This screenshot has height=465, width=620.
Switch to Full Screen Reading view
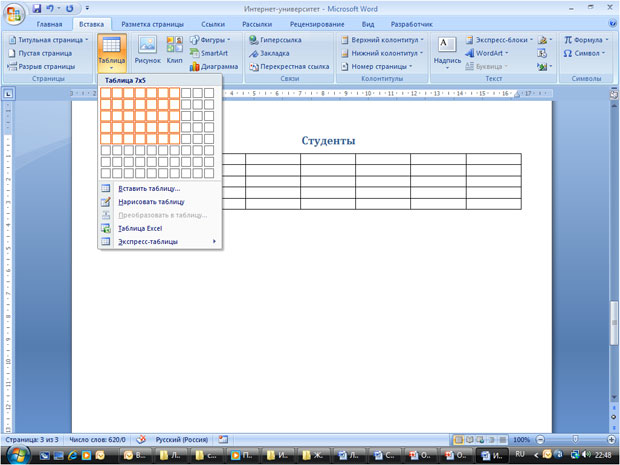(x=470, y=440)
